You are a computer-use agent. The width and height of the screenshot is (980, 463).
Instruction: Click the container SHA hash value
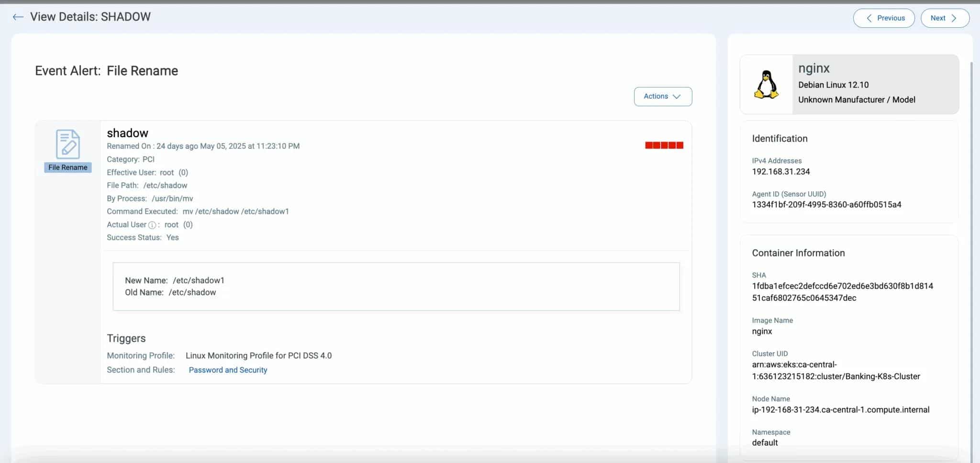[842, 292]
